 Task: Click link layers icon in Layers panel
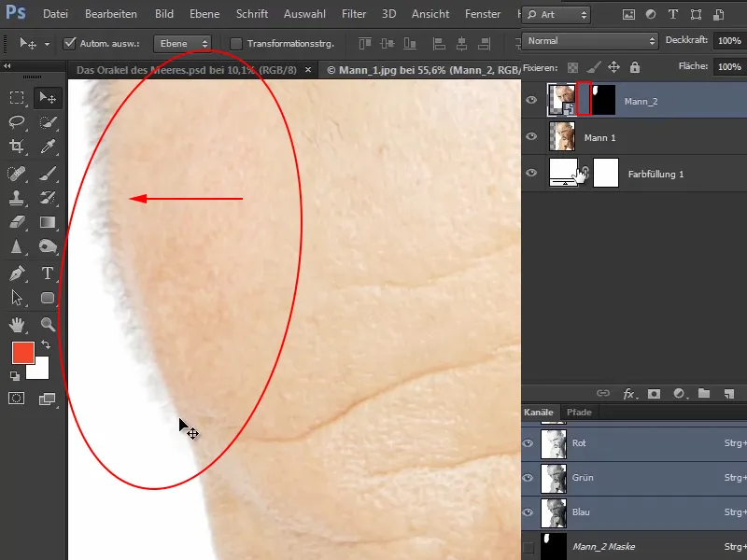603,393
